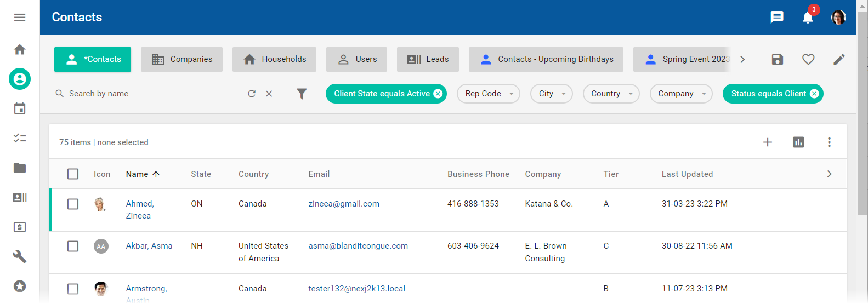The width and height of the screenshot is (868, 304).
Task: Go to Home in the sidebar
Action: [x=20, y=50]
